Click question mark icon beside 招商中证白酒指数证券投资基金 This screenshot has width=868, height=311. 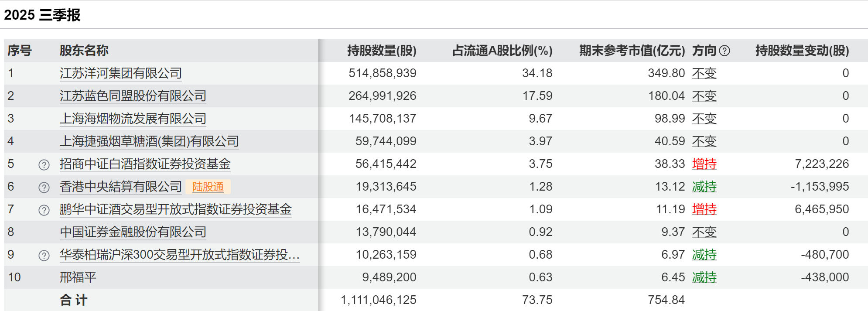pos(44,165)
